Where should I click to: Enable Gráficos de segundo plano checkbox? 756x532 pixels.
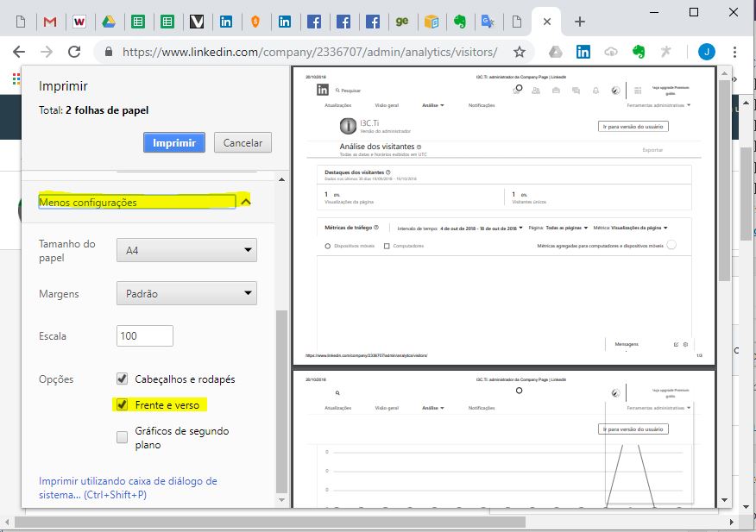point(123,437)
